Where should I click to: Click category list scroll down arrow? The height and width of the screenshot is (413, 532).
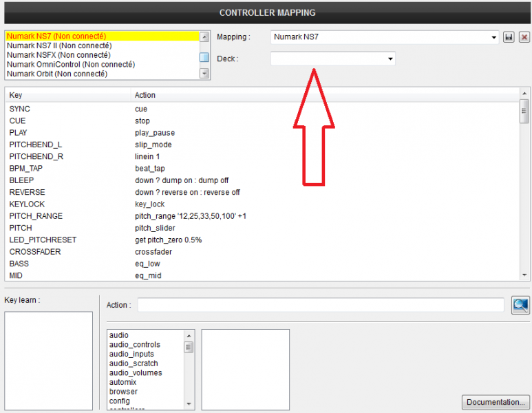coord(189,404)
